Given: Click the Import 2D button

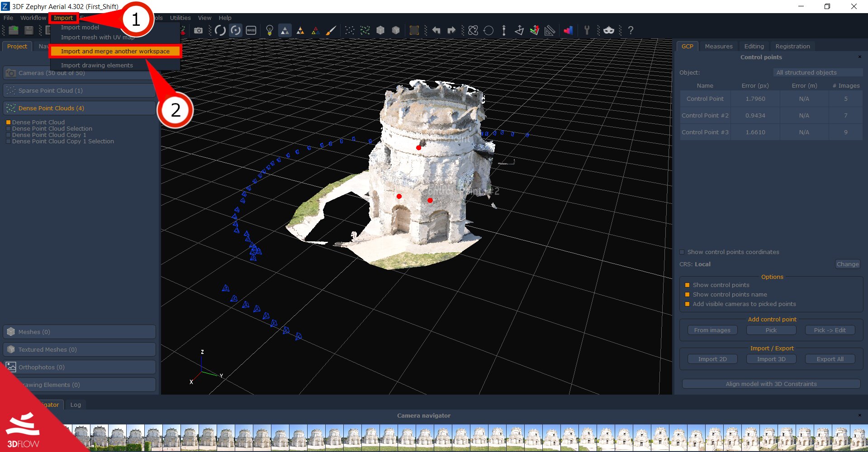Looking at the screenshot, I should pos(712,359).
